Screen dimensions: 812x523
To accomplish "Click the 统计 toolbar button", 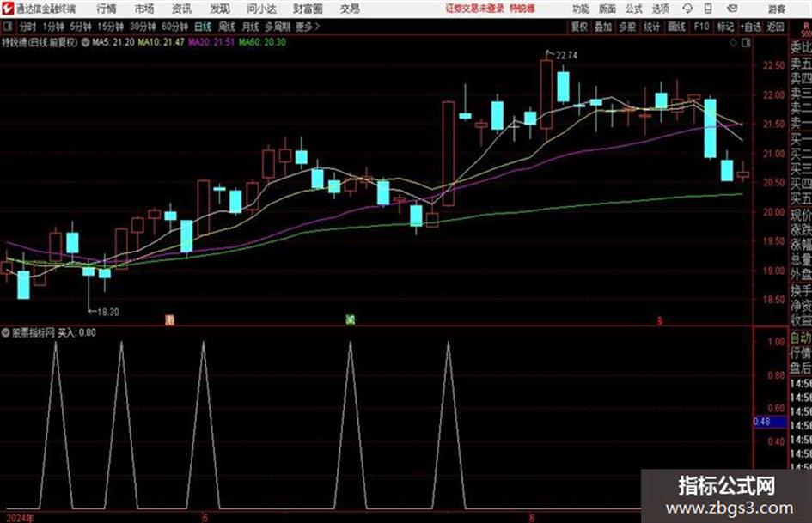I will tap(652, 27).
